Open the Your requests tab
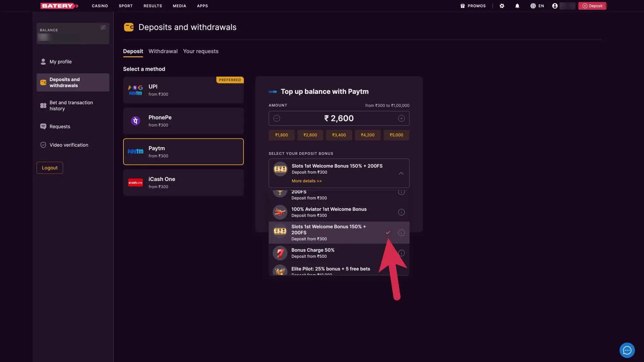The height and width of the screenshot is (362, 644). [201, 51]
